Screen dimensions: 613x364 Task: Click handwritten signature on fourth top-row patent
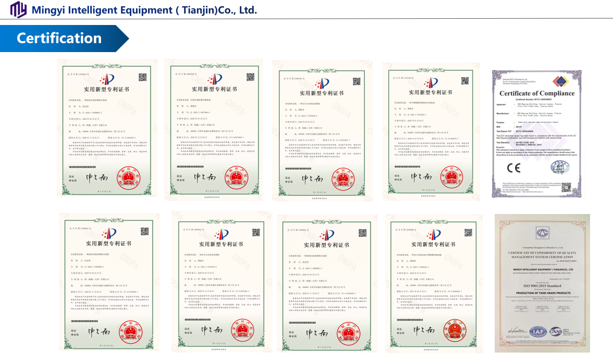pyautogui.click(x=421, y=177)
